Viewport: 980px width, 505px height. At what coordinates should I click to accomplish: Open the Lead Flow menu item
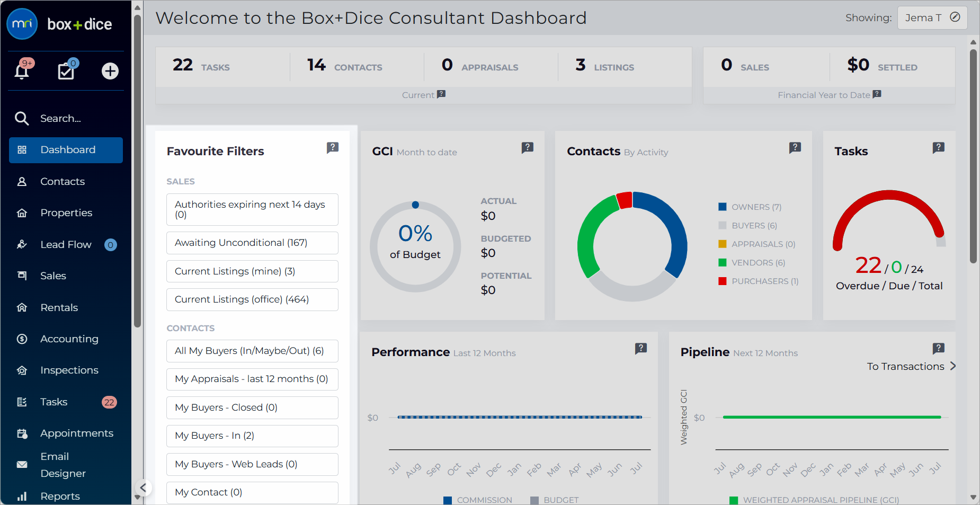pyautogui.click(x=66, y=244)
